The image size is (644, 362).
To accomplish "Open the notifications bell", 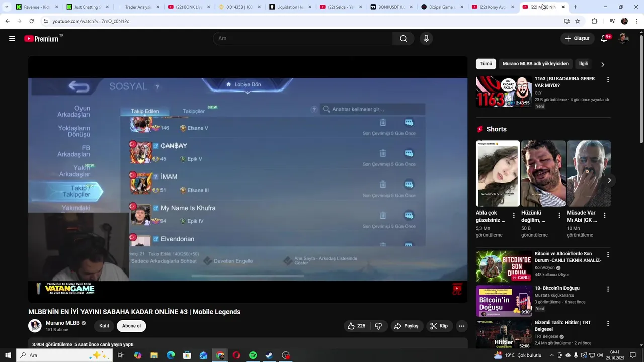I will (x=605, y=39).
